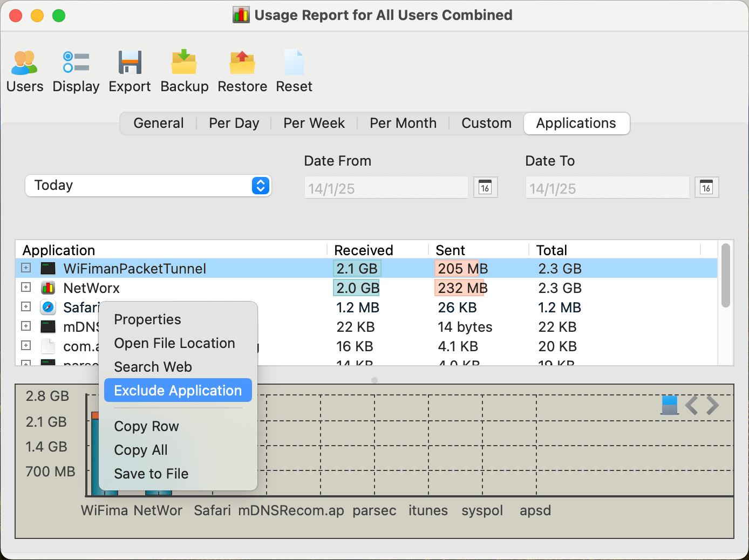
Task: Expand the mDNS row
Action: pos(26,326)
